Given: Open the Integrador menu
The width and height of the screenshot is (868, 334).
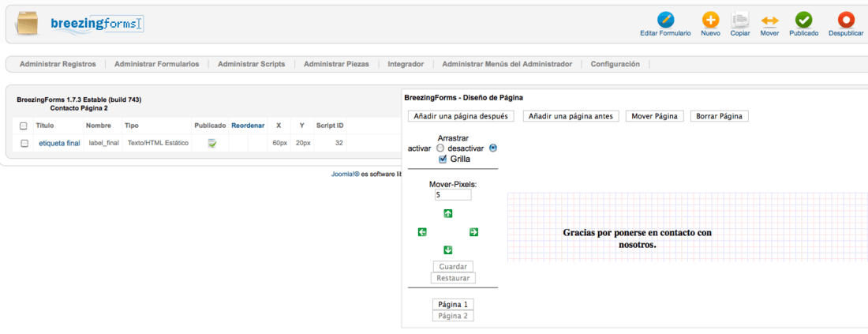Looking at the screenshot, I should tap(406, 64).
